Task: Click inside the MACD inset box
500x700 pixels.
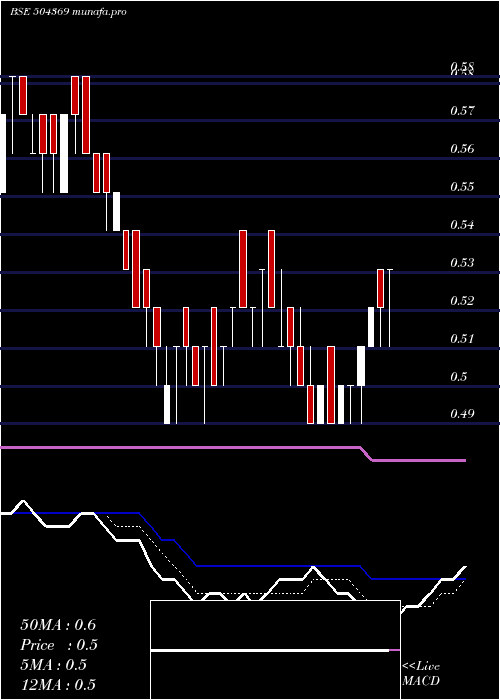Action: tap(275, 650)
